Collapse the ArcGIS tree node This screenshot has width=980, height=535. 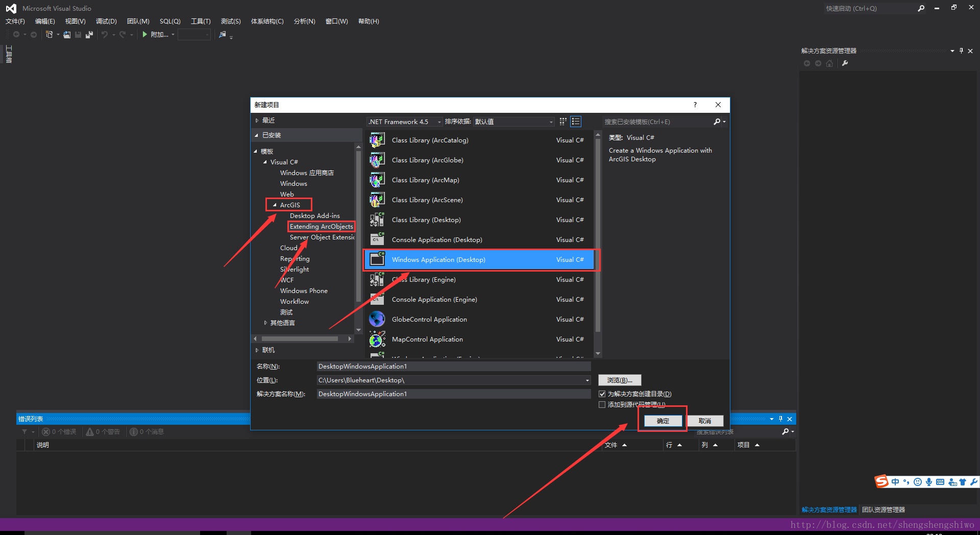point(275,205)
